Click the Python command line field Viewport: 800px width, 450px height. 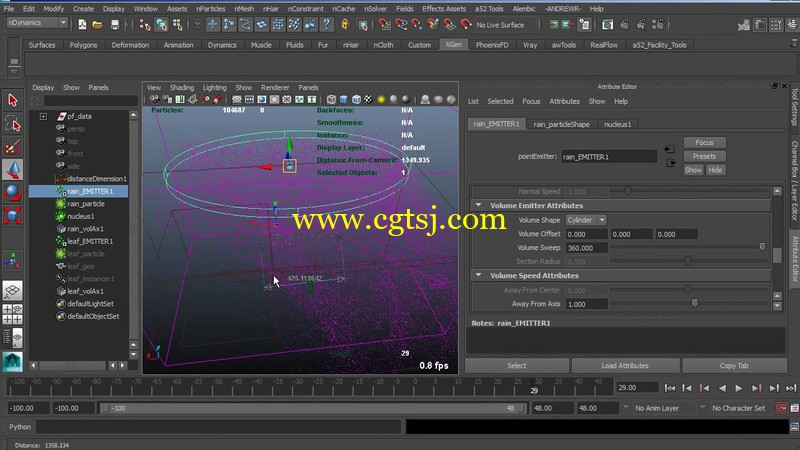click(x=218, y=427)
